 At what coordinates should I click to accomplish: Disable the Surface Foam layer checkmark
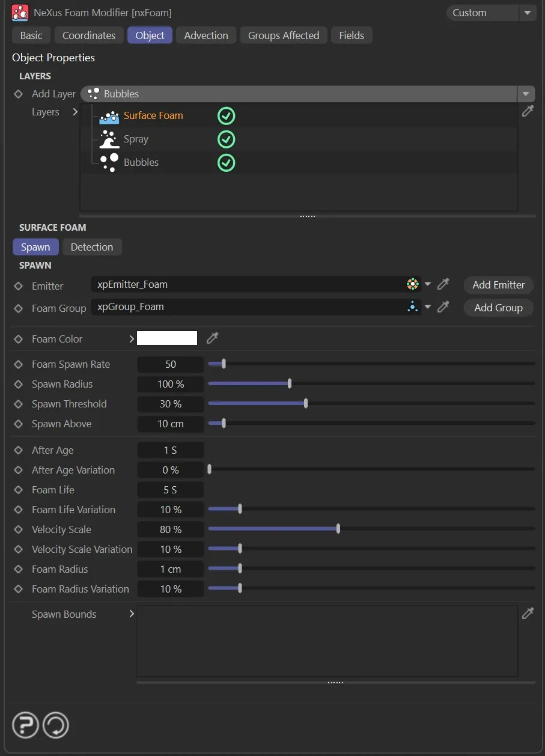(x=226, y=116)
